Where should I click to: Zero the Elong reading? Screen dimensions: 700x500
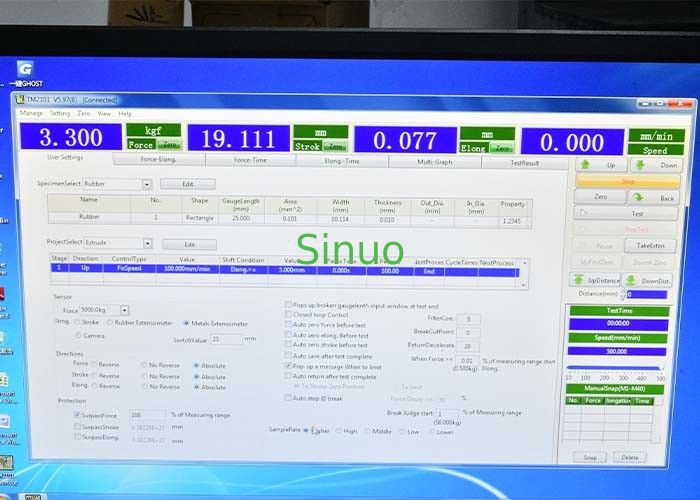click(502, 148)
